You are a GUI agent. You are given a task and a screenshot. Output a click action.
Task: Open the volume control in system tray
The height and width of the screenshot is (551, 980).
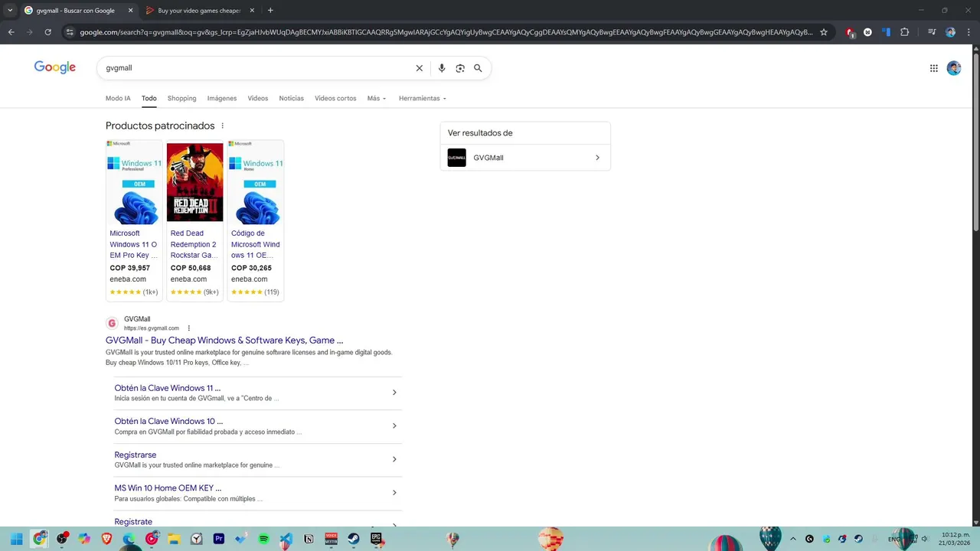925,539
